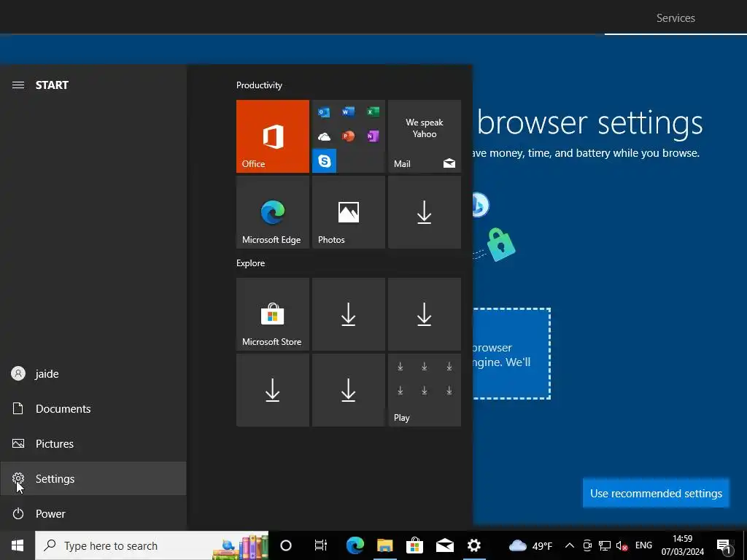Open the Photos tile
The height and width of the screenshot is (560, 747).
coord(348,212)
